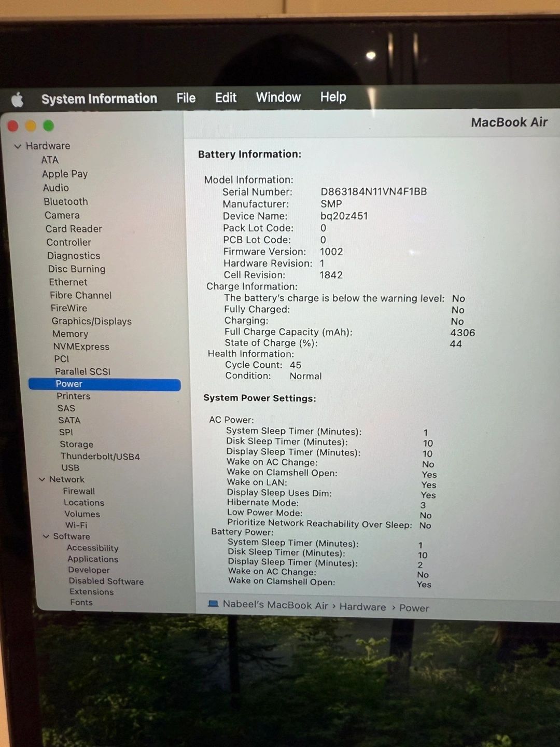
Task: Zoom the window with green button
Action: pyautogui.click(x=48, y=126)
